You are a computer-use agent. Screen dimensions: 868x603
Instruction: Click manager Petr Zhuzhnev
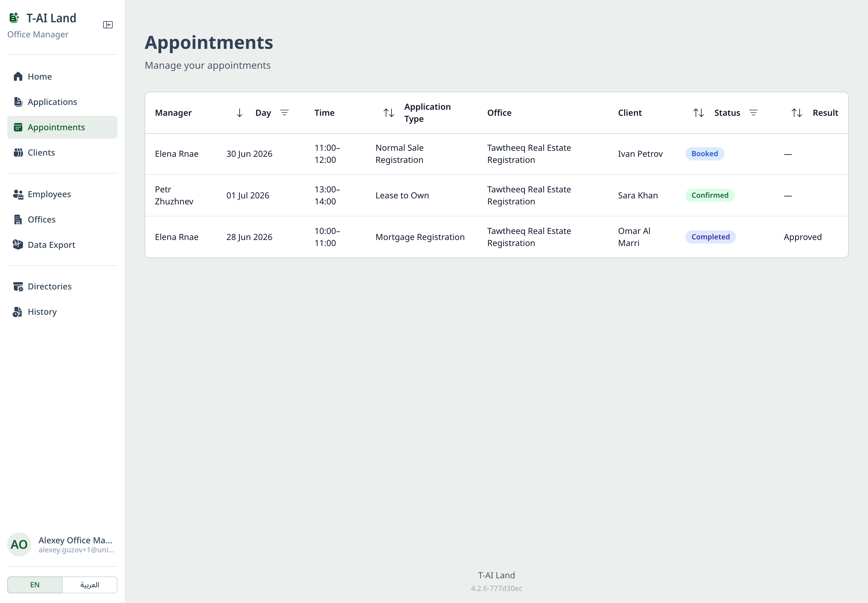pyautogui.click(x=174, y=195)
